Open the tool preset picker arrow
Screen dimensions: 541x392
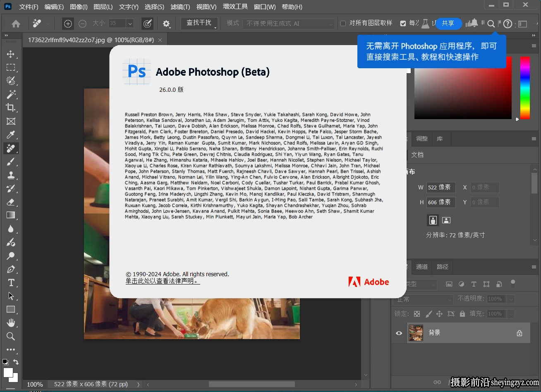[x=49, y=24]
